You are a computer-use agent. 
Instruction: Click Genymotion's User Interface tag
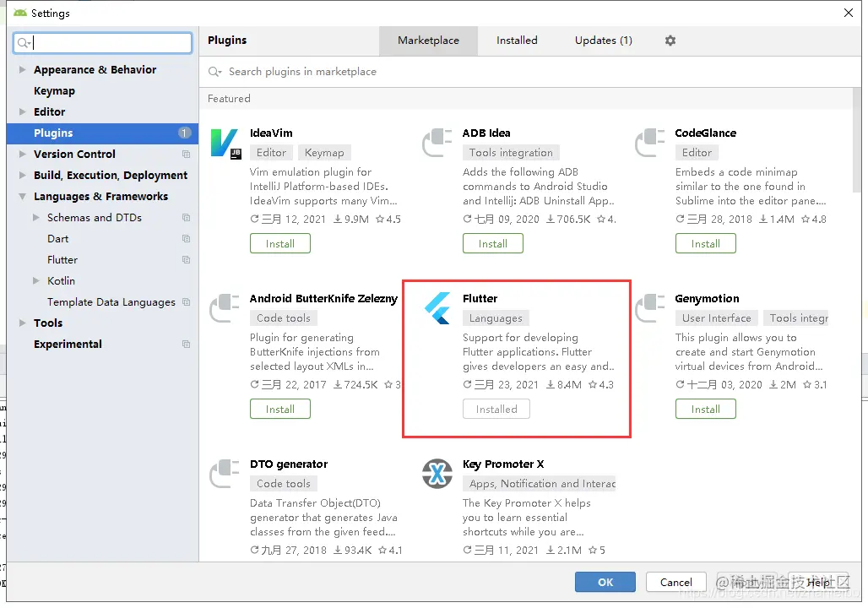click(716, 318)
